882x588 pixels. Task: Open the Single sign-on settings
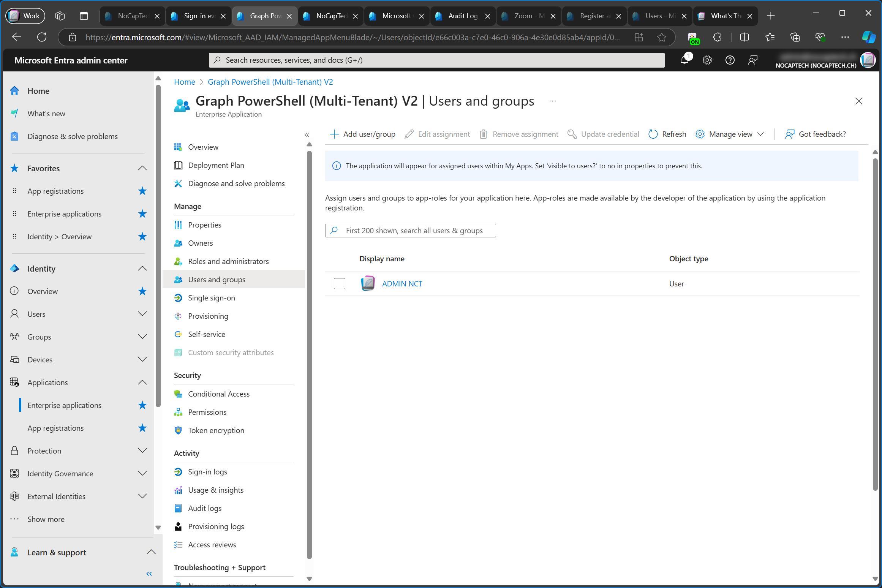click(x=211, y=297)
